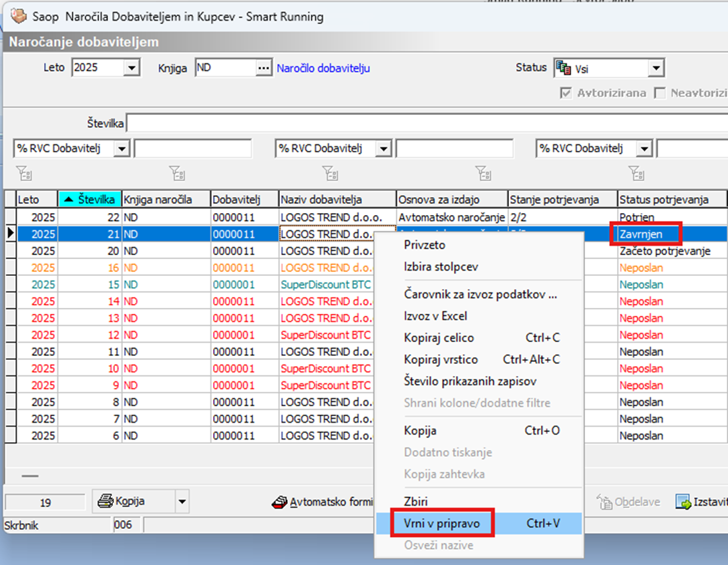Click the first RVC Dobavitelj filter text box
The width and height of the screenshot is (728, 565).
(192, 149)
